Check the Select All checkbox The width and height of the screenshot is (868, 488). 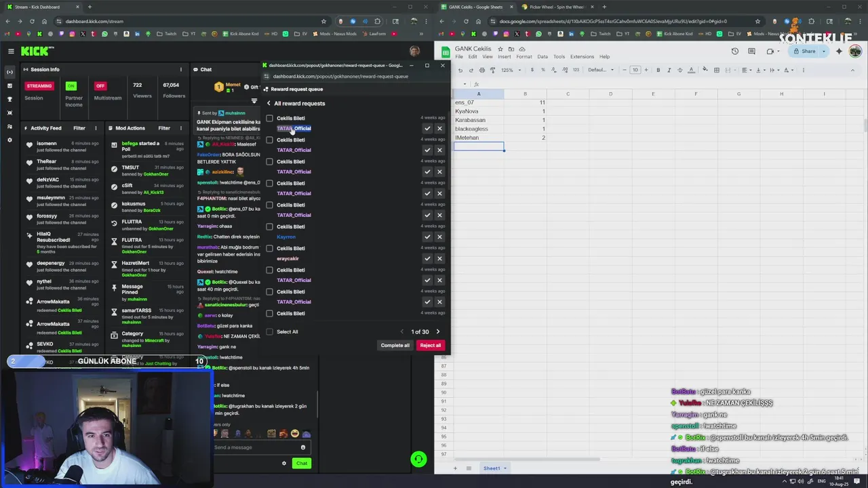click(269, 331)
